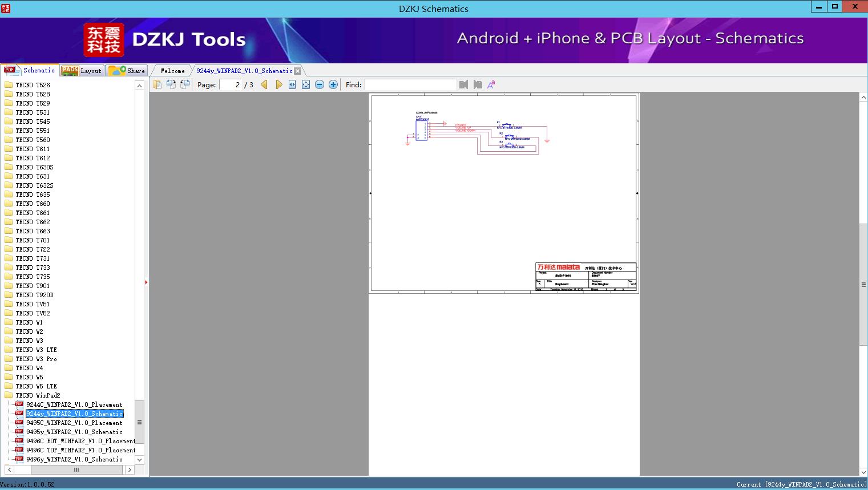Image resolution: width=868 pixels, height=490 pixels.
Task: Click tree vertical scrollbar thumb
Action: click(x=139, y=422)
